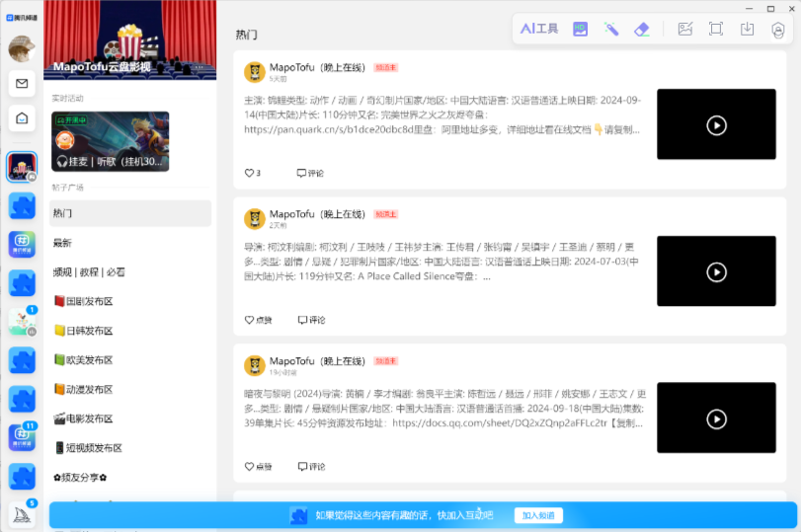This screenshot has height=532, width=801.
Task: Click the crop frame icon in toolbar
Action: click(x=716, y=29)
